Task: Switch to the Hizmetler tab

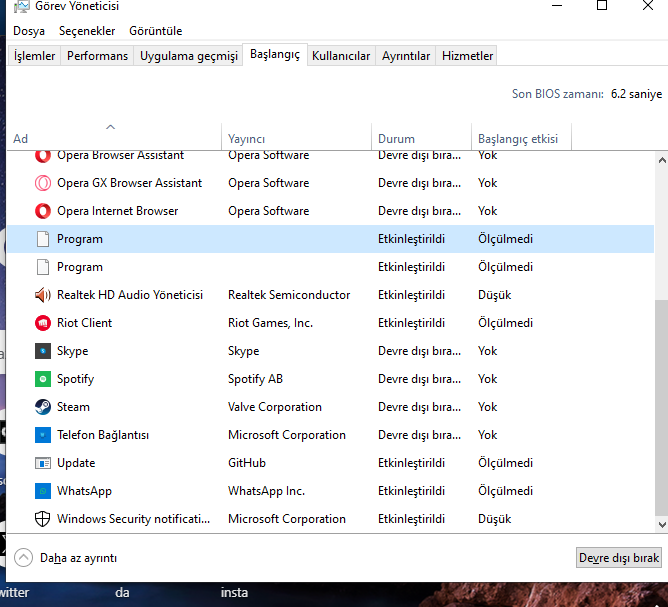Action: click(x=467, y=56)
